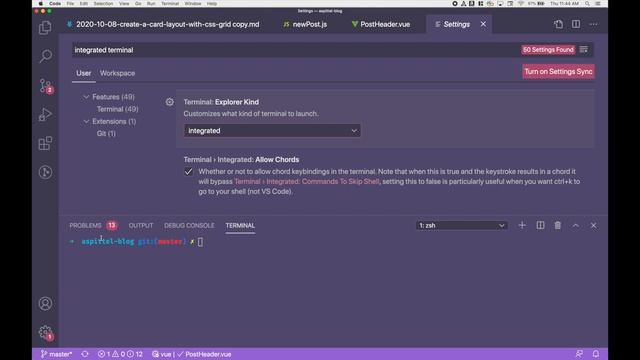
Task: Open the PostHeader.vue editor tab
Action: pyautogui.click(x=381, y=24)
